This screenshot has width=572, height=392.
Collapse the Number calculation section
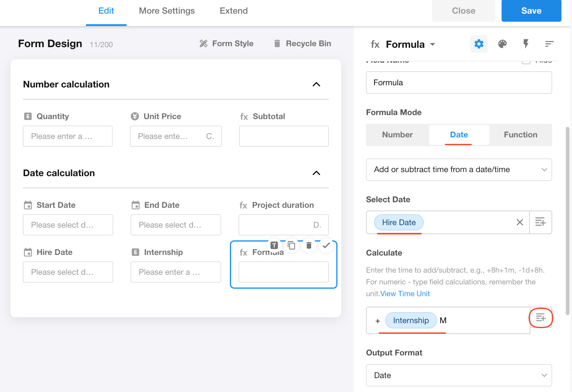tap(316, 84)
